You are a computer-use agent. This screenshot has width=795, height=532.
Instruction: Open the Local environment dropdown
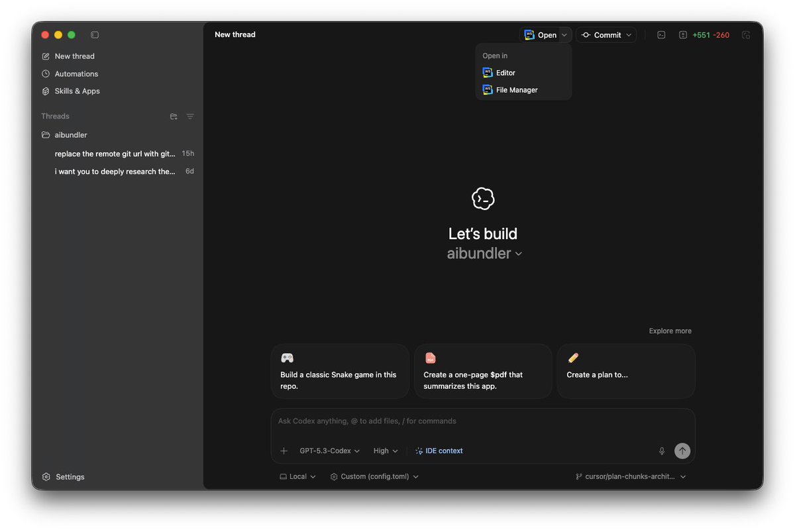297,477
